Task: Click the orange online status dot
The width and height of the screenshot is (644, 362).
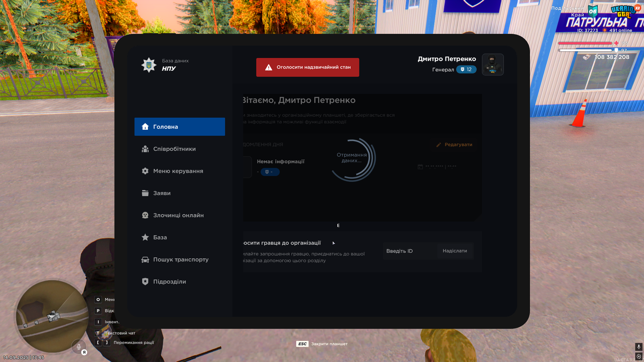Action: tap(605, 30)
